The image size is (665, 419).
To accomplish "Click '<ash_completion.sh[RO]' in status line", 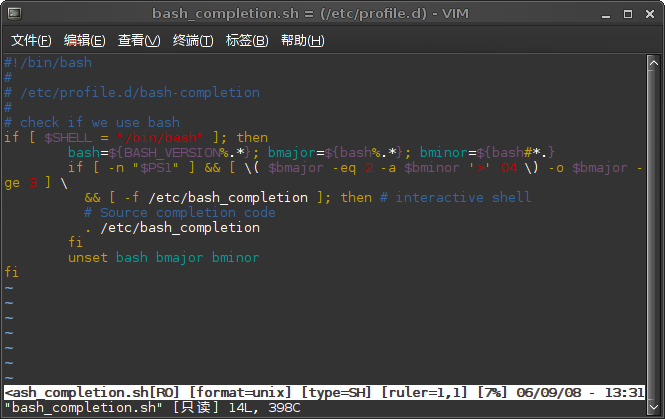I will pos(92,393).
